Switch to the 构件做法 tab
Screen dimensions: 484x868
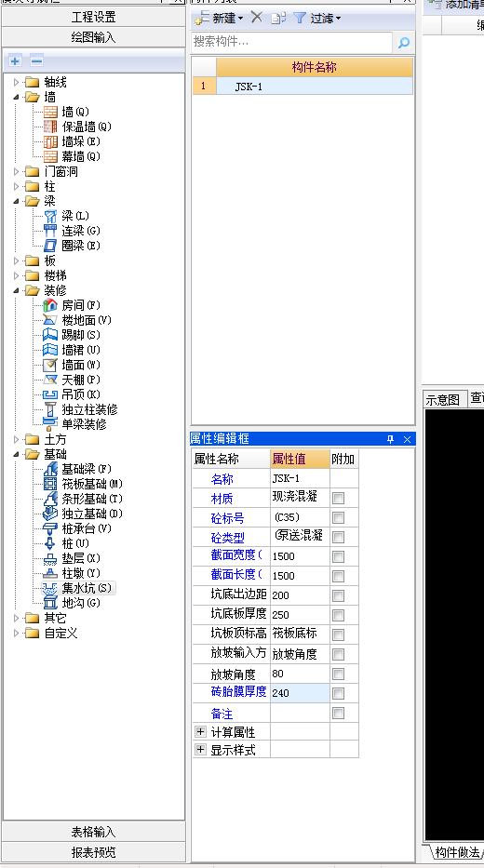tap(456, 852)
